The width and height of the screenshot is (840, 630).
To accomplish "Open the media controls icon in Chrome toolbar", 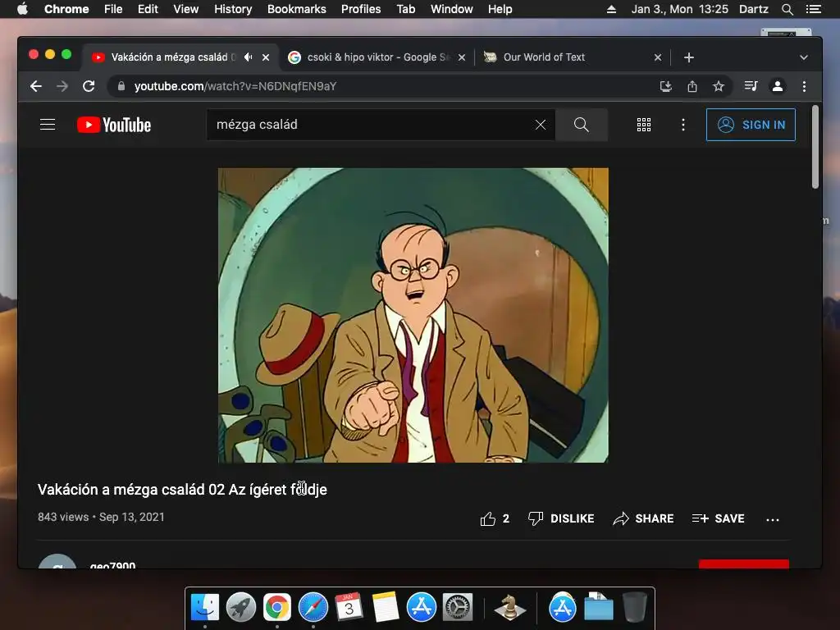I will 751,86.
